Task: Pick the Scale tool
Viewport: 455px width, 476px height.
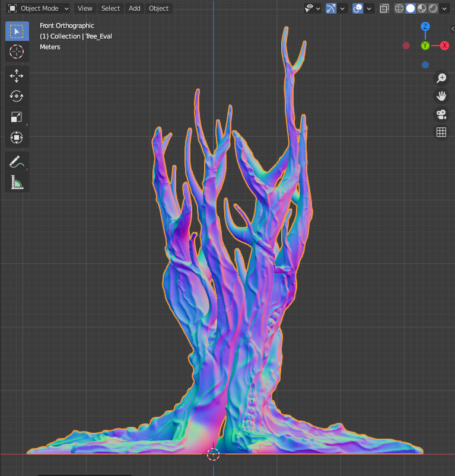Action: [x=17, y=117]
